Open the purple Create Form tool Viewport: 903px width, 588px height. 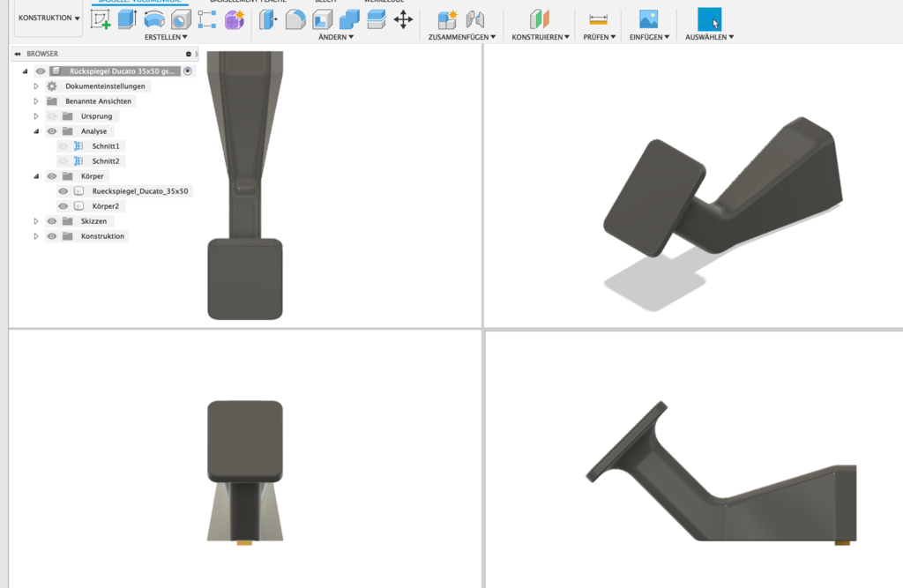point(234,19)
